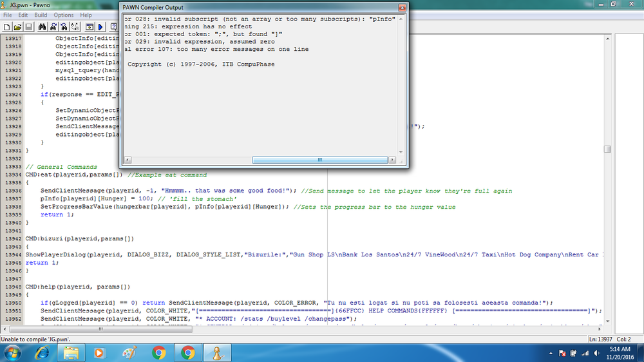This screenshot has width=644, height=362.
Task: Create a new file with toolbar icon
Action: tap(7, 27)
